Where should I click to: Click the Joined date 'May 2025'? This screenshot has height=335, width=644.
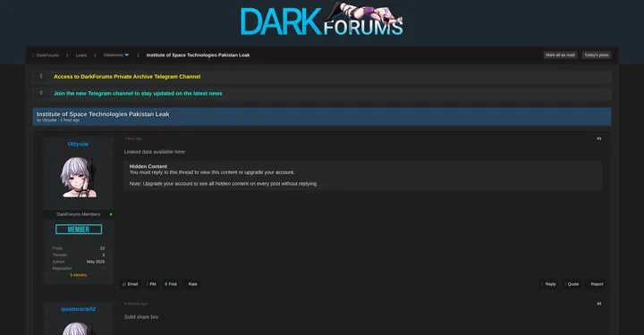pos(96,262)
